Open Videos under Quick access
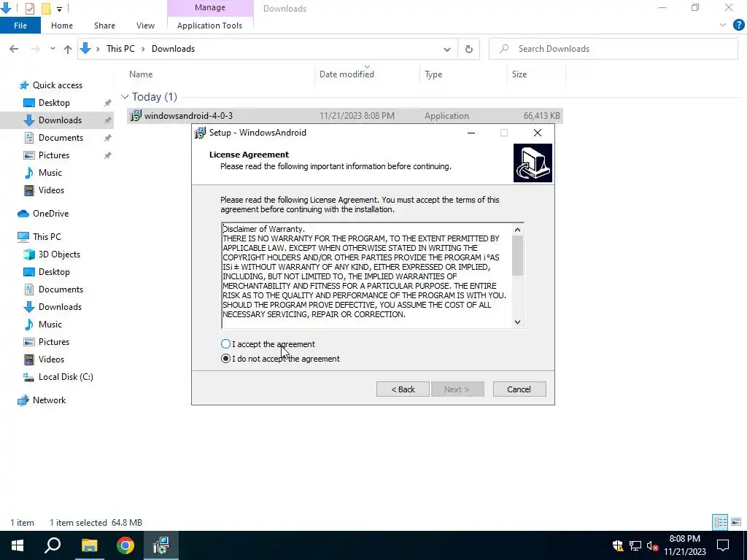Image resolution: width=747 pixels, height=560 pixels. tap(51, 190)
